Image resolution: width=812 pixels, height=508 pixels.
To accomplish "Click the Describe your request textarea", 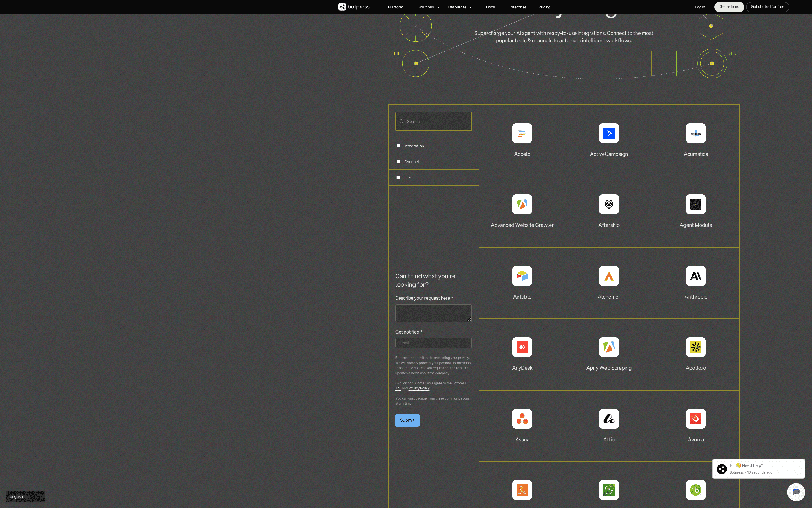I will tap(433, 313).
